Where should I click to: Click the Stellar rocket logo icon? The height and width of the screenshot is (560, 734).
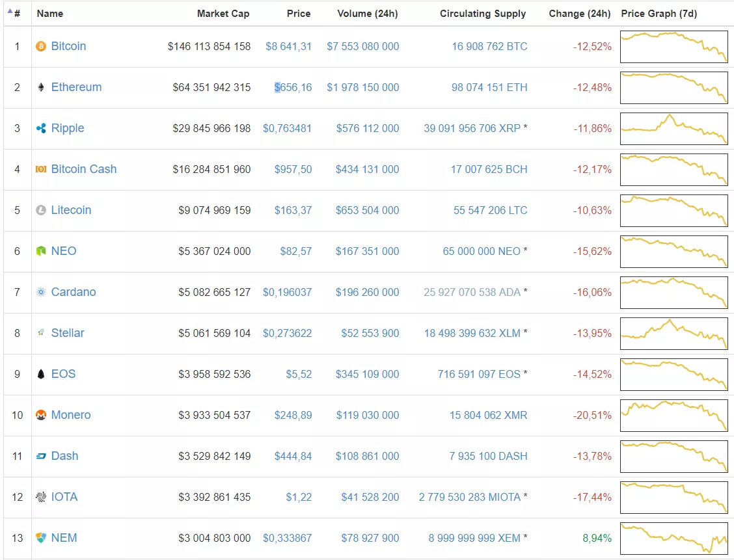(x=41, y=333)
